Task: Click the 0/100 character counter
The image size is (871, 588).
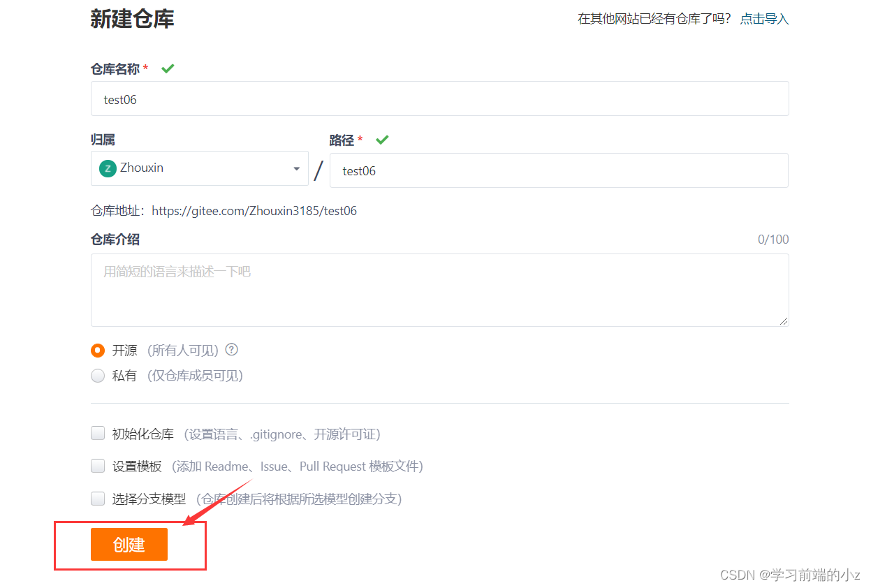Action: [x=773, y=240]
